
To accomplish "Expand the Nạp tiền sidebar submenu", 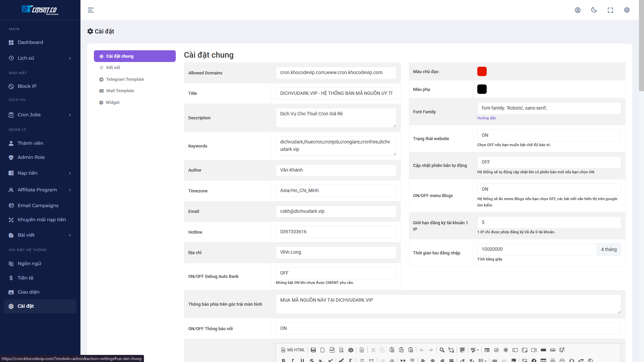I will (x=40, y=173).
